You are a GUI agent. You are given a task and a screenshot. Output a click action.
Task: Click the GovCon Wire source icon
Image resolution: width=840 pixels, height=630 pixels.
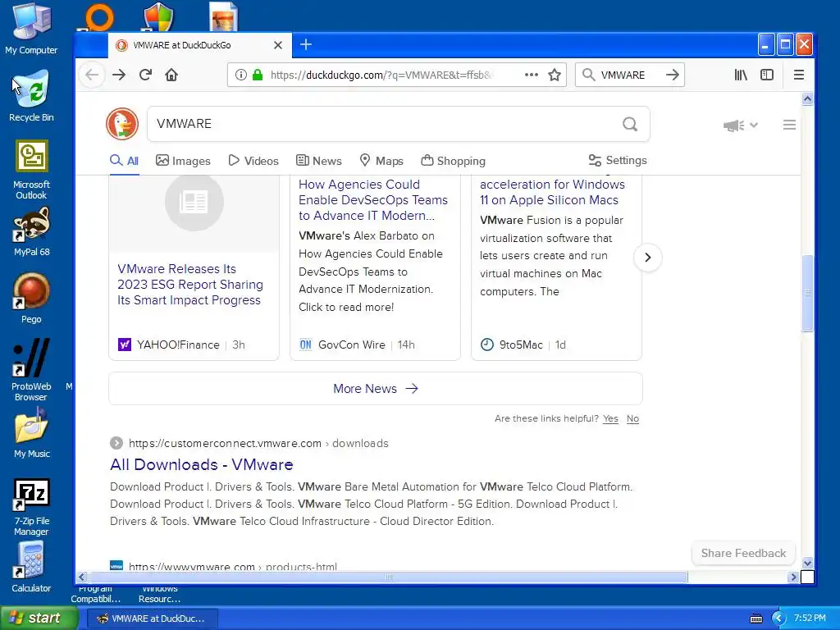305,345
